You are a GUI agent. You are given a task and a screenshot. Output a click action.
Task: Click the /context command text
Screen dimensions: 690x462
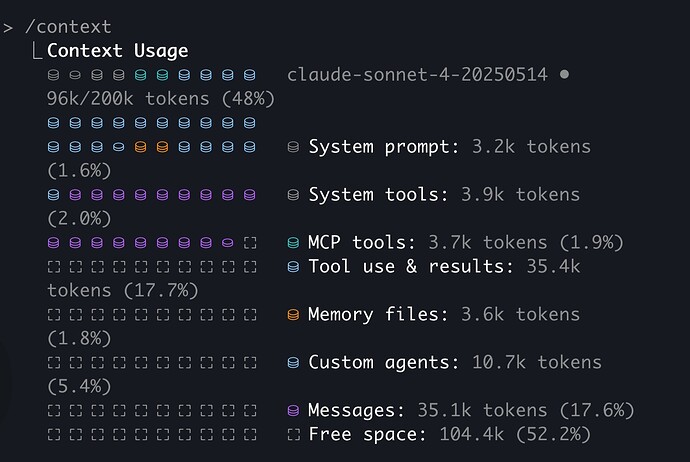69,27
